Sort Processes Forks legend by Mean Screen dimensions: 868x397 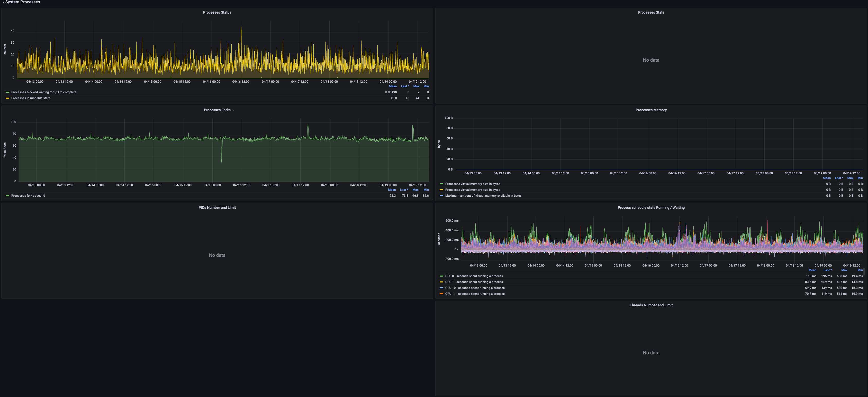[x=392, y=190]
